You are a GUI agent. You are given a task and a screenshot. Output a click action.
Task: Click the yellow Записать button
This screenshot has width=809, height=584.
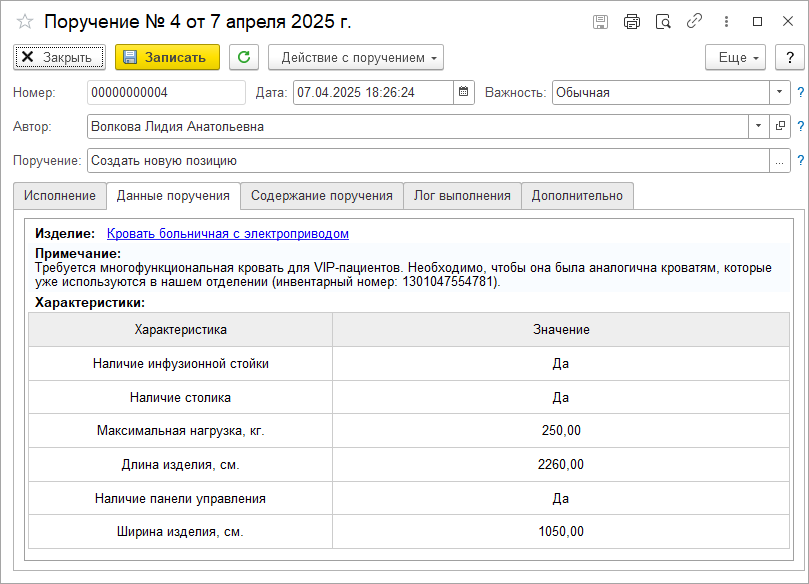pos(167,57)
